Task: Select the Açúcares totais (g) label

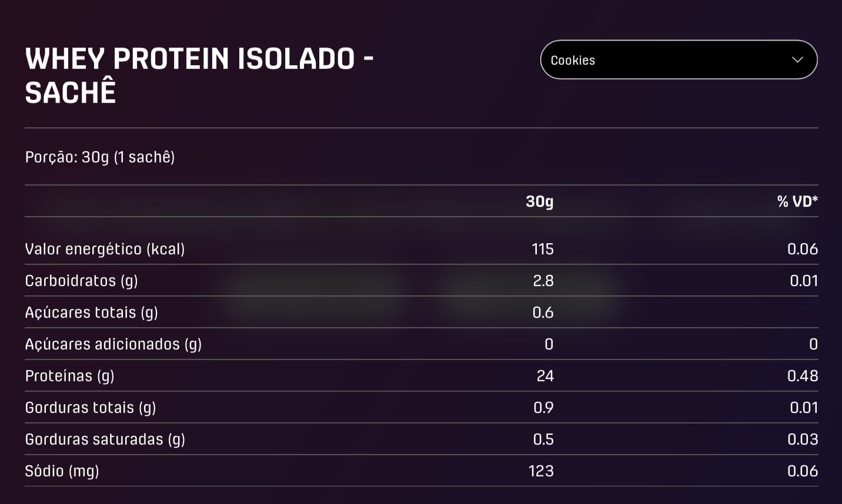Action: 91,313
